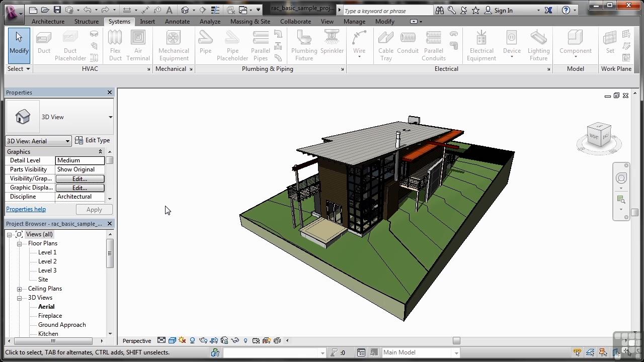Screen dimensions: 644x362
Task: Open the Wire tool dropdown arrow
Action: point(359,57)
